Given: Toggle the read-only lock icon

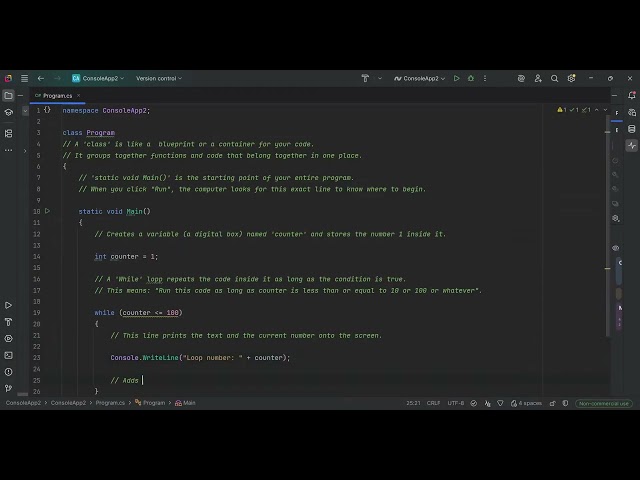Looking at the screenshot, I should click(552, 403).
